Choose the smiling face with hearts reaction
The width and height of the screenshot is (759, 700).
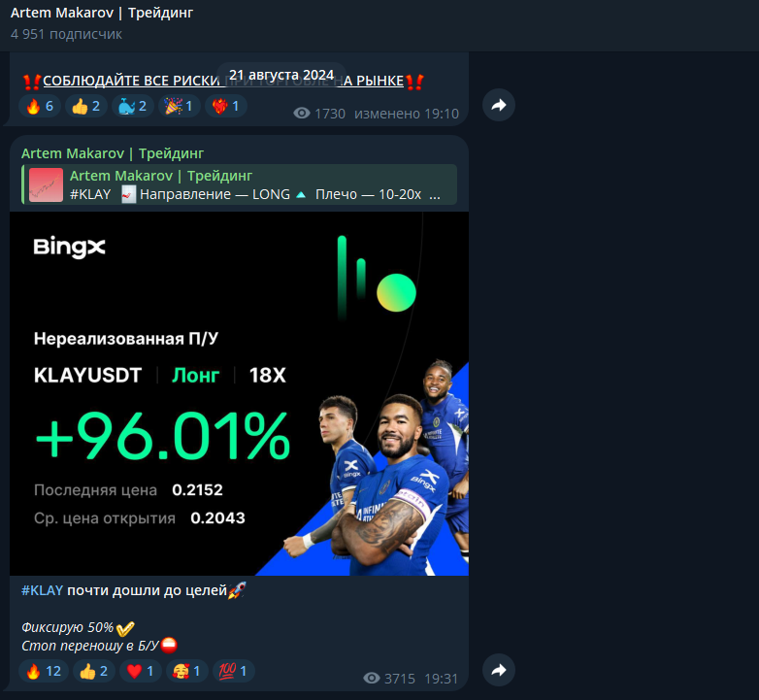[187, 671]
